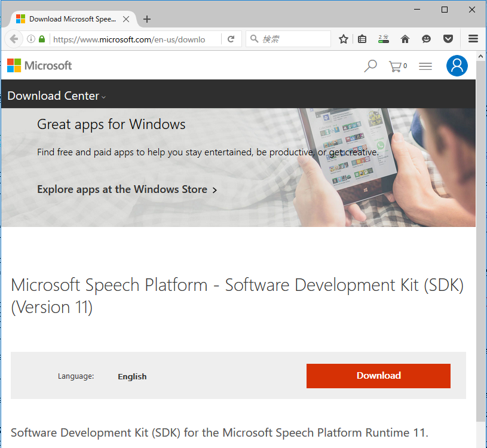
Task: Select the Download Microsoft Speech tab
Action: 69,19
